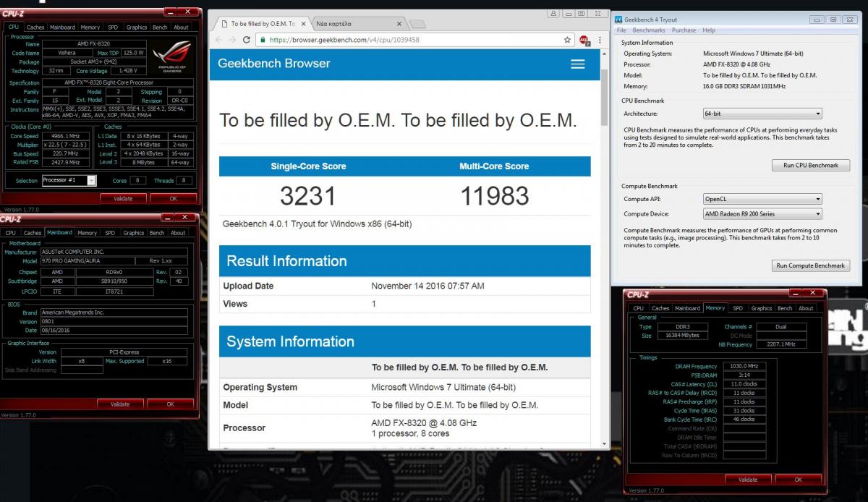Open the Purchase menu in Geekbench
Screen dimensions: 868x502
click(x=684, y=30)
